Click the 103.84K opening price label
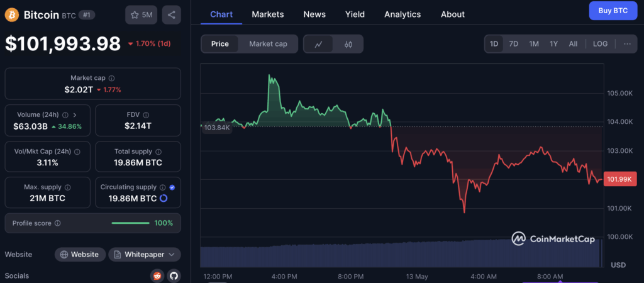The height and width of the screenshot is (283, 644). (x=217, y=128)
